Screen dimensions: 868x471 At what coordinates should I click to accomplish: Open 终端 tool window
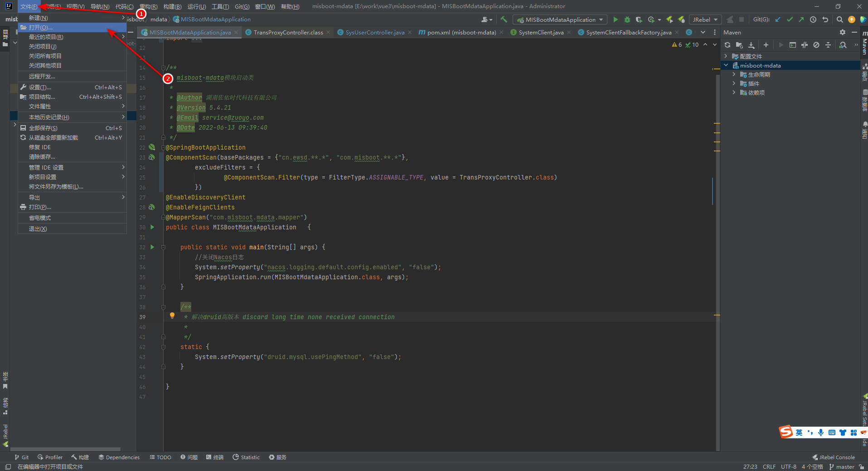coord(215,457)
